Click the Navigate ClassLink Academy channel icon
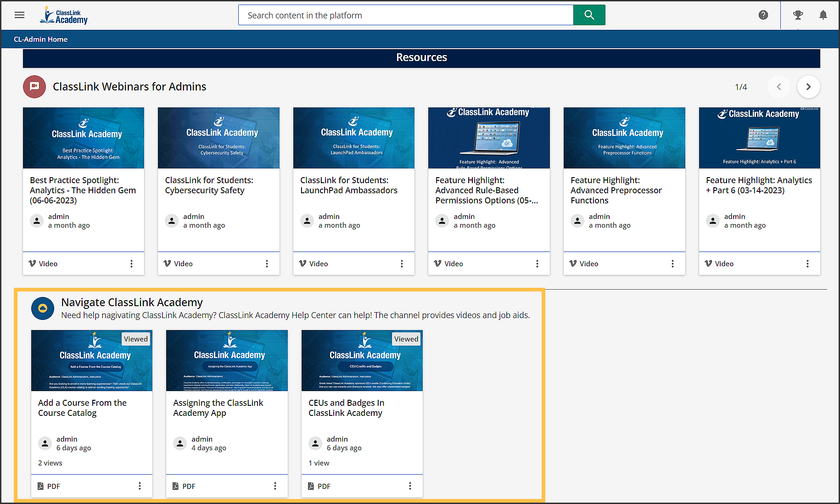Image resolution: width=840 pixels, height=504 pixels. pos(43,308)
